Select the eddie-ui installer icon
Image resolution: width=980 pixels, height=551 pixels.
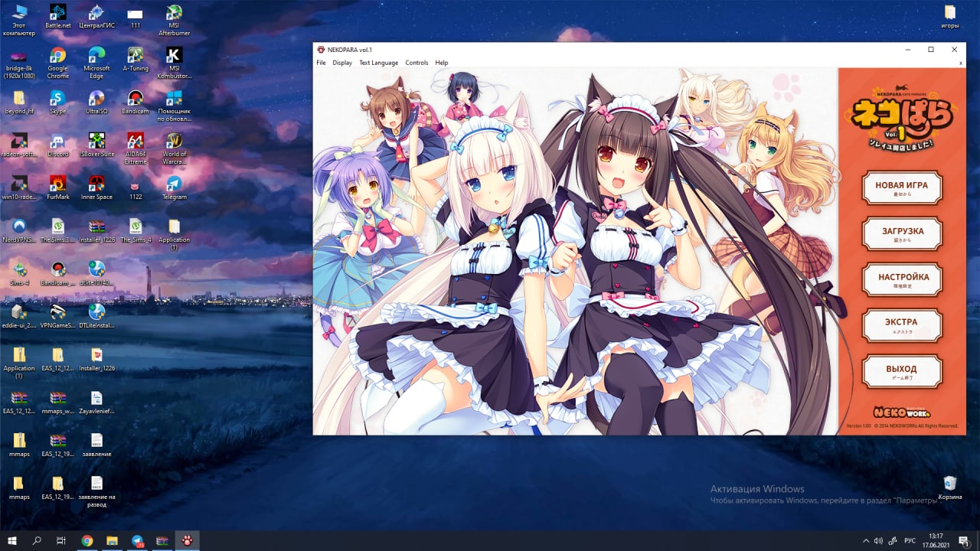[19, 317]
